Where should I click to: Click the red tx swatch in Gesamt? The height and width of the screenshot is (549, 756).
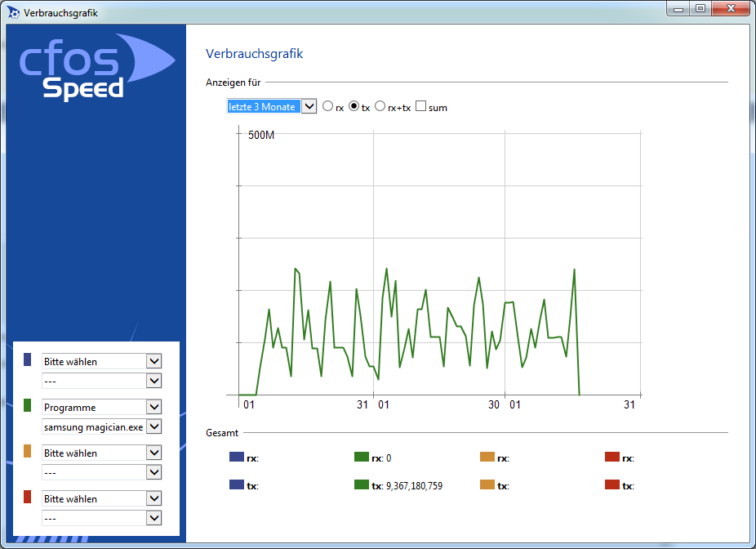pyautogui.click(x=612, y=484)
